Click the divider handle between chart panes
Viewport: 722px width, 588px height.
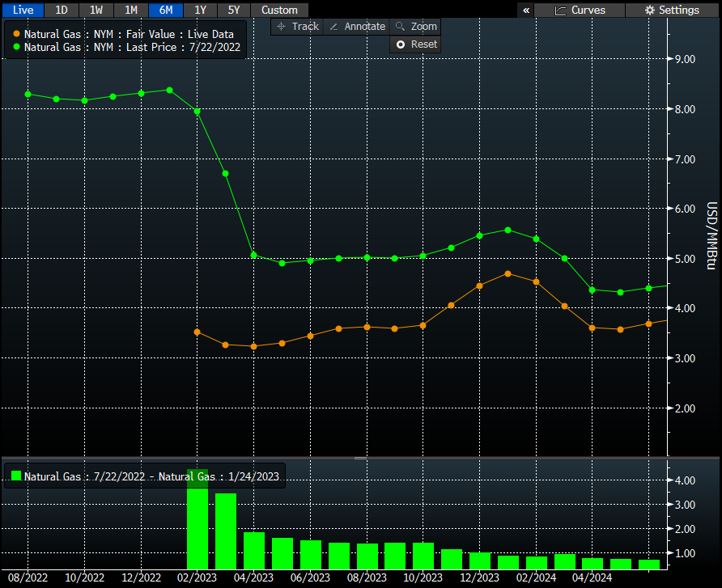coord(361,458)
